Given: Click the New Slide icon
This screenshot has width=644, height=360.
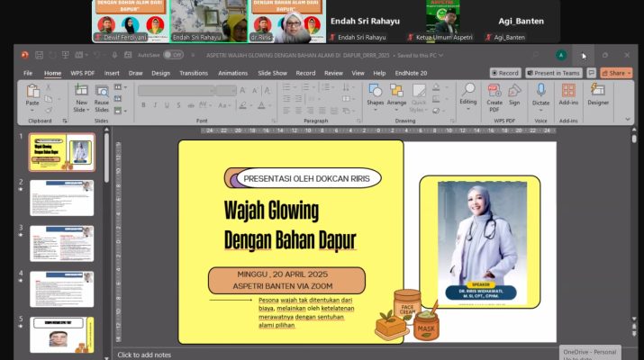Looking at the screenshot, I should pyautogui.click(x=81, y=90).
